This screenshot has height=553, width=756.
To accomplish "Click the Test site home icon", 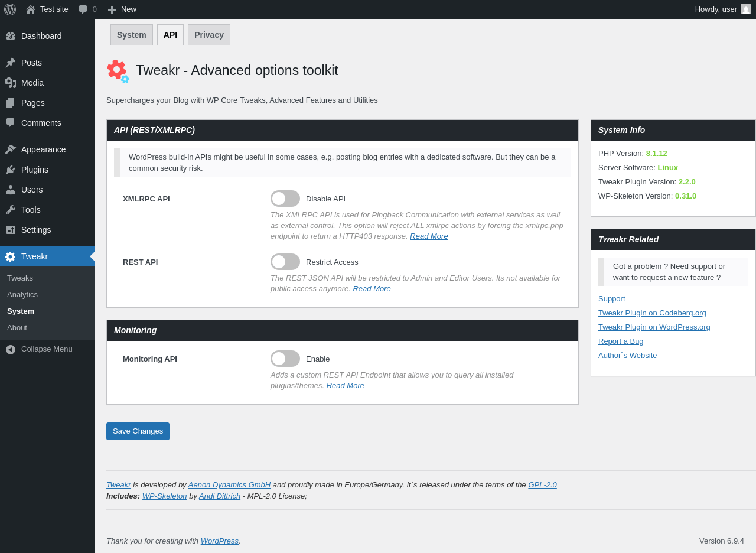I will (x=31, y=9).
